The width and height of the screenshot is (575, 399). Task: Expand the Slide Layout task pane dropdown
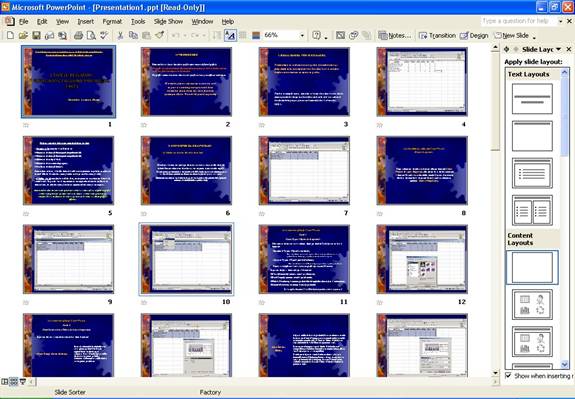click(x=558, y=49)
